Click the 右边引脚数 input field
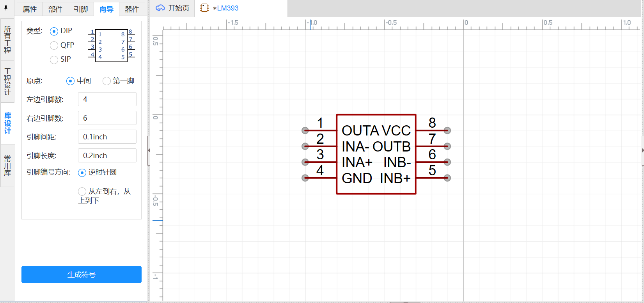 click(107, 118)
